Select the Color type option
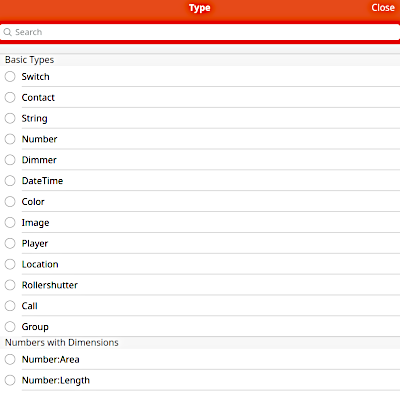 pos(10,202)
